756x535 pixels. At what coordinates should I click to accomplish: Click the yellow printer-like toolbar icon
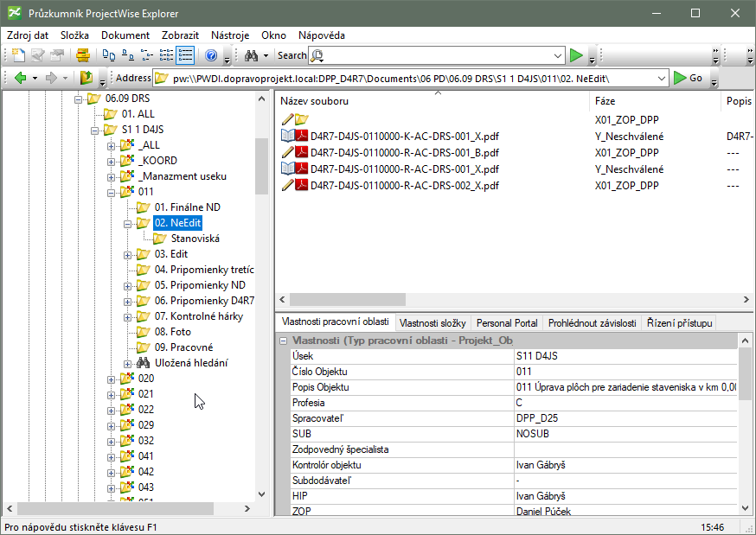coord(82,55)
